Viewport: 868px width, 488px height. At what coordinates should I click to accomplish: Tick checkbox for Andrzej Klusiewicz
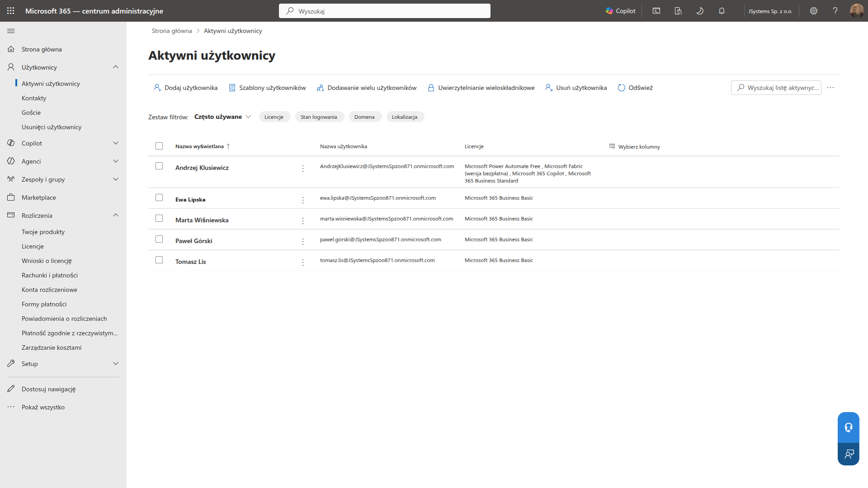[159, 166]
